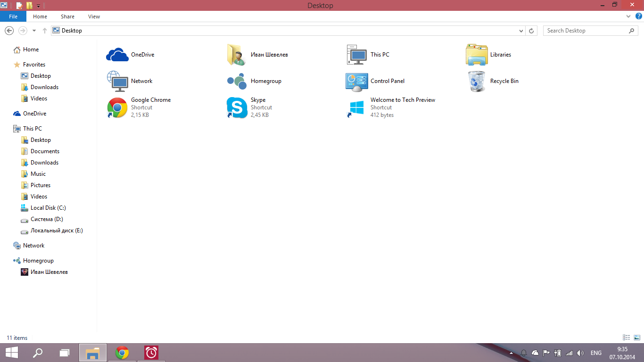Select the Skype shortcut icon
Screen dimensions: 644x362
[237, 107]
